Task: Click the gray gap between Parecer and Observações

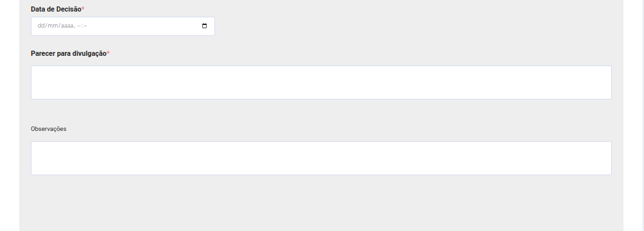Action: point(321,112)
